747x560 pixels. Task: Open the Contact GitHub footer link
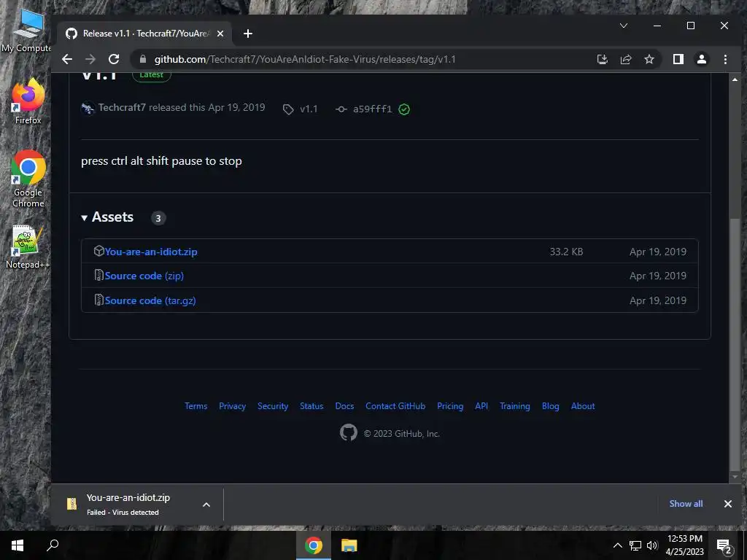click(395, 406)
